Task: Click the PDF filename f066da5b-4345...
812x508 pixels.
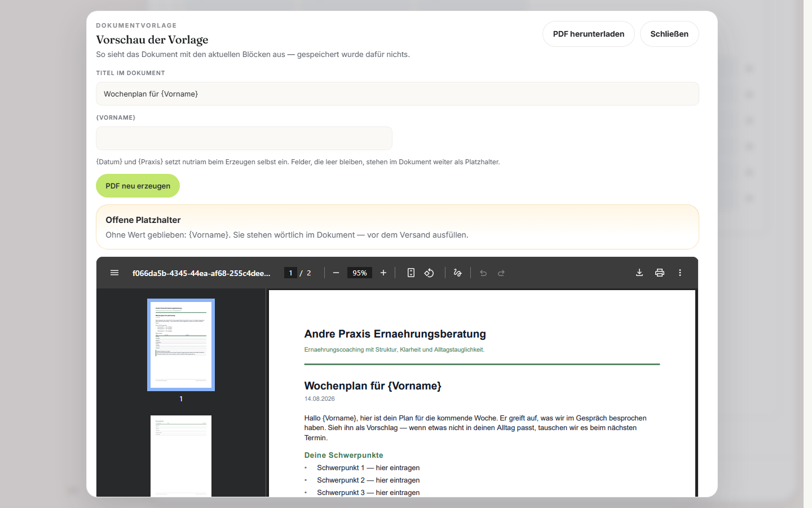Action: [x=201, y=273]
